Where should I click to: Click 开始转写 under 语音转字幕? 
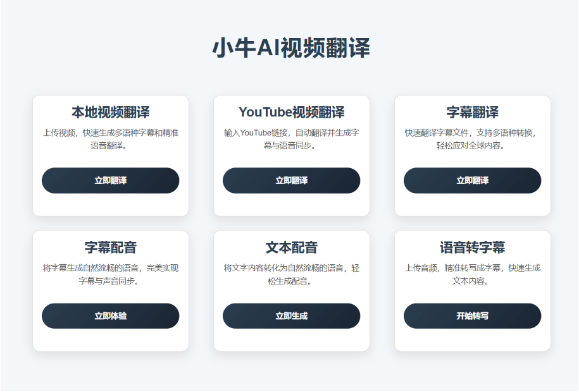(x=473, y=315)
